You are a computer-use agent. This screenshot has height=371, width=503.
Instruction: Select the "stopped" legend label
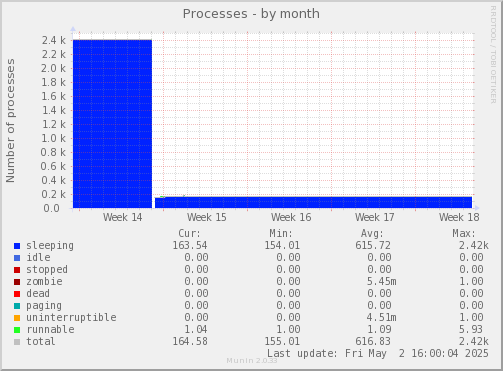(x=47, y=269)
